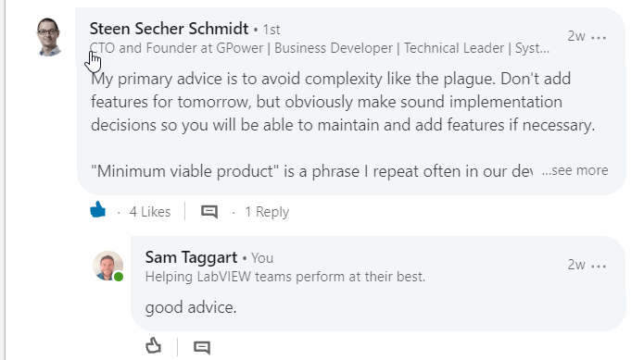The height and width of the screenshot is (360, 644).
Task: Click the green online status dot on Sam's avatar
Action: [119, 277]
